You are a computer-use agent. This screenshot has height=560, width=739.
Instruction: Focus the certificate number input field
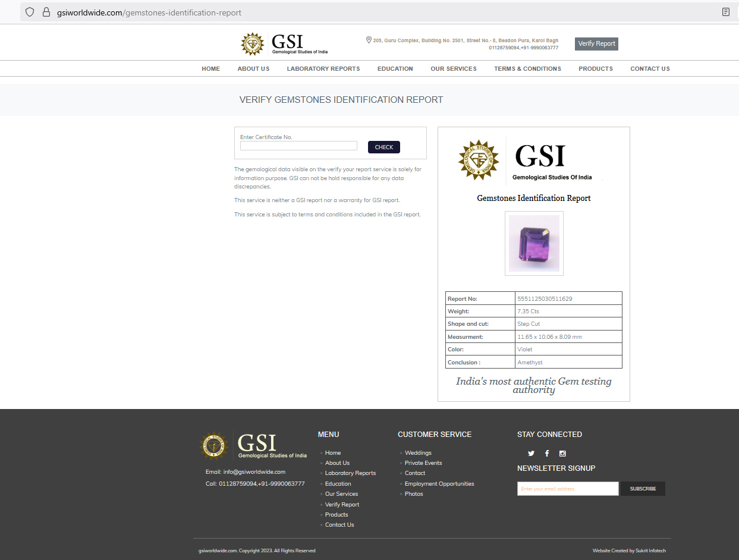pos(298,146)
